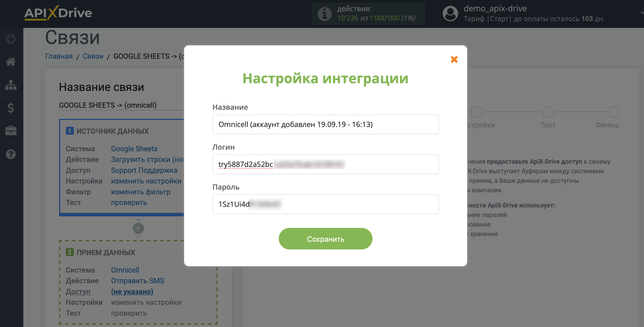This screenshot has width=644, height=327.
Task: Select the Финиш step circle
Action: pyautogui.click(x=613, y=112)
